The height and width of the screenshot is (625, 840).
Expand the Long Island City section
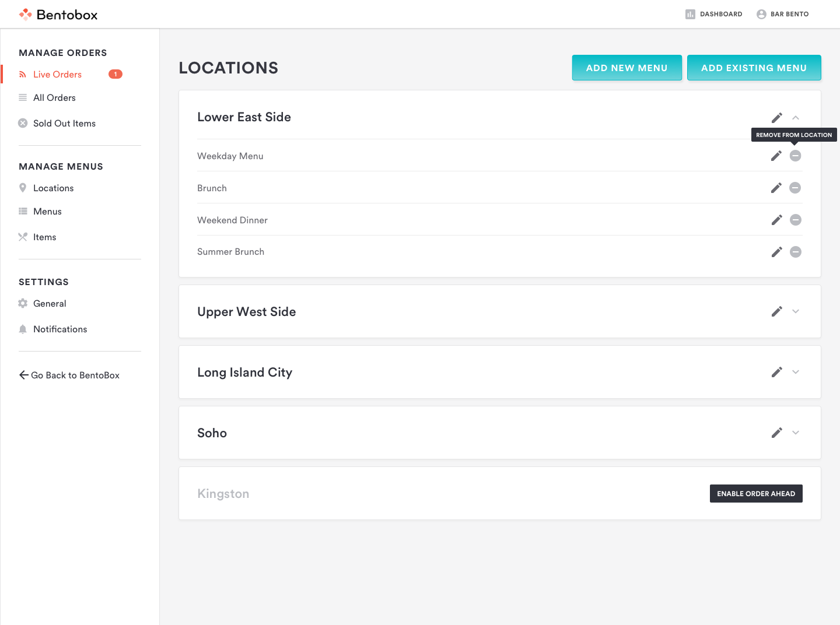(x=796, y=372)
